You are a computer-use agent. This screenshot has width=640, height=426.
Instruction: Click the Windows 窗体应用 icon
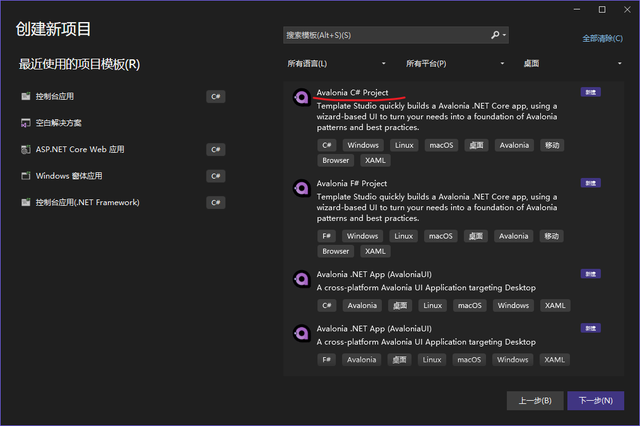coord(26,176)
